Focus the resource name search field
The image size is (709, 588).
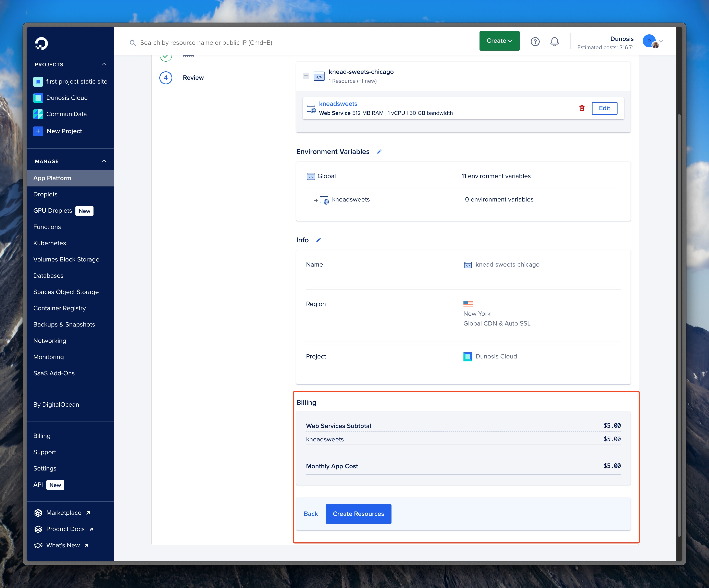pyautogui.click(x=206, y=42)
